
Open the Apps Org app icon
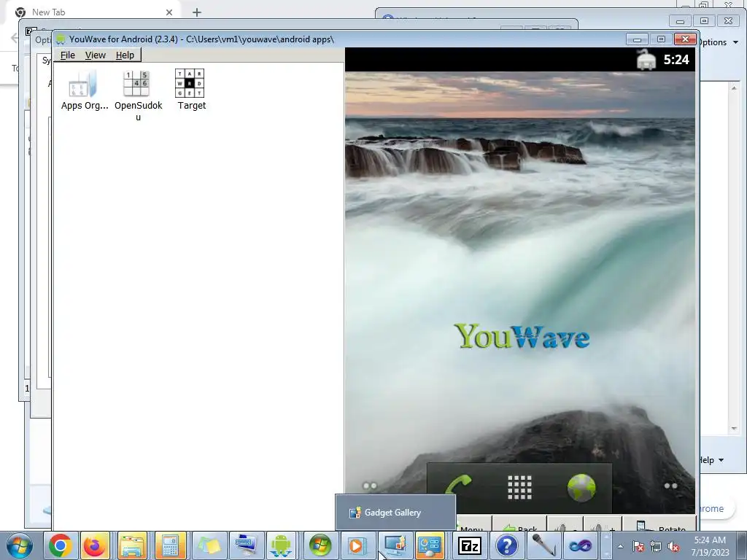coord(84,90)
